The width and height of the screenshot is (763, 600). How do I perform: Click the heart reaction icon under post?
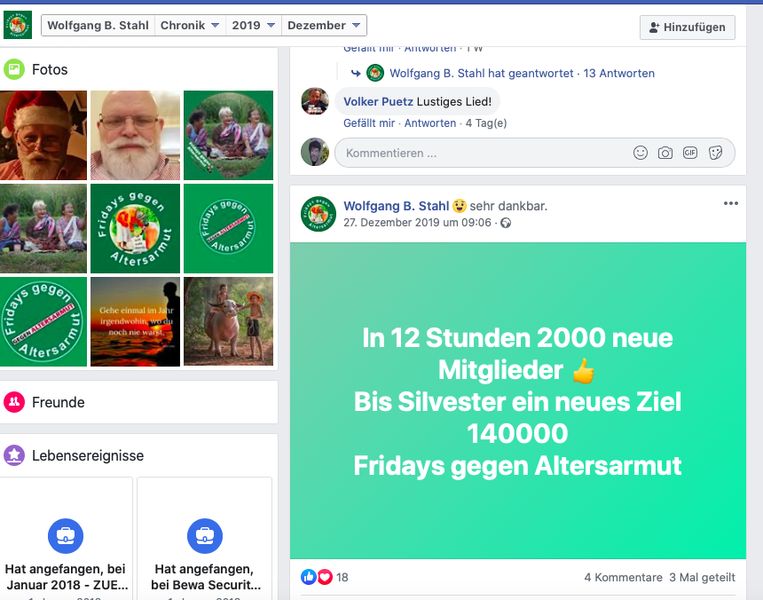click(325, 577)
